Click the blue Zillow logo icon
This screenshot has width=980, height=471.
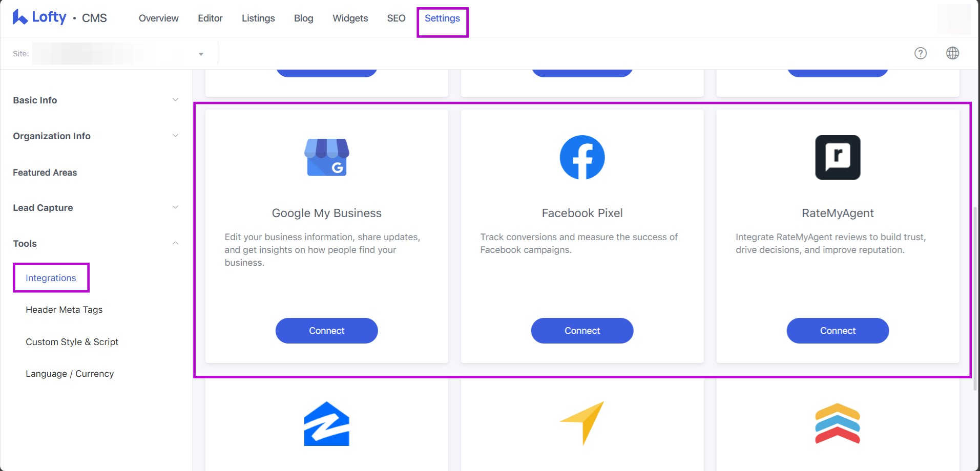327,423
